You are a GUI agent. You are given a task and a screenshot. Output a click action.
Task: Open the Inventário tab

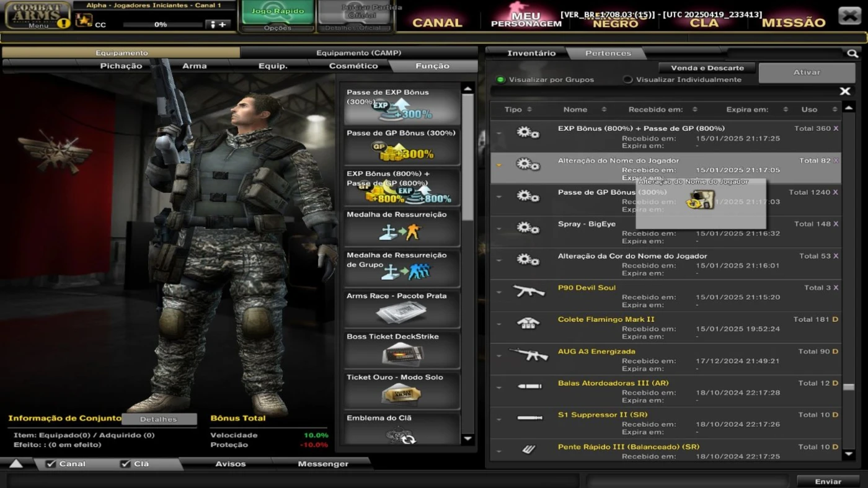(531, 53)
